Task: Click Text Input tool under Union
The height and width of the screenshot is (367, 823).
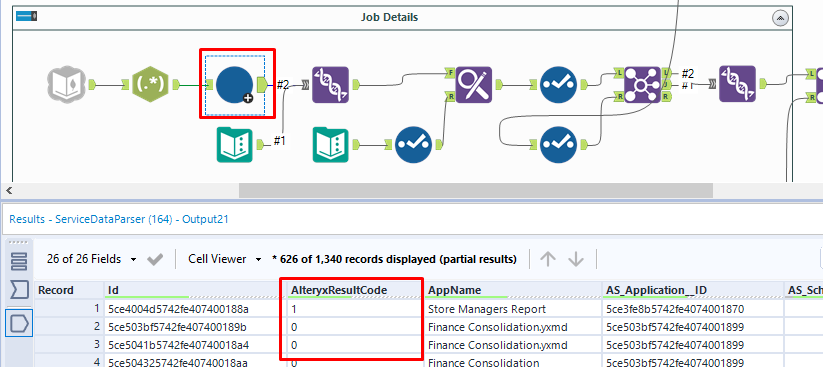Action: (331, 144)
